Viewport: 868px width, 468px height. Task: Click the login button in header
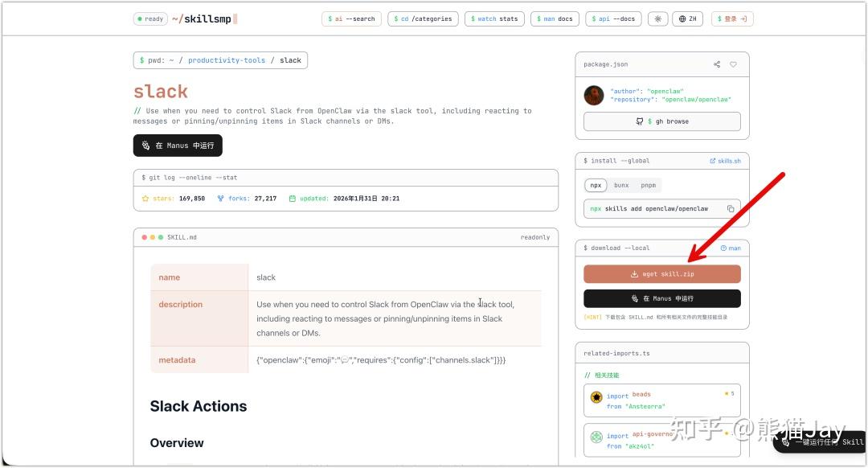(732, 18)
